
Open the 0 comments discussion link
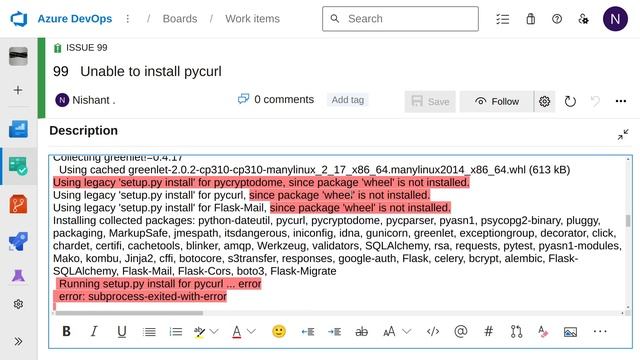pos(276,99)
